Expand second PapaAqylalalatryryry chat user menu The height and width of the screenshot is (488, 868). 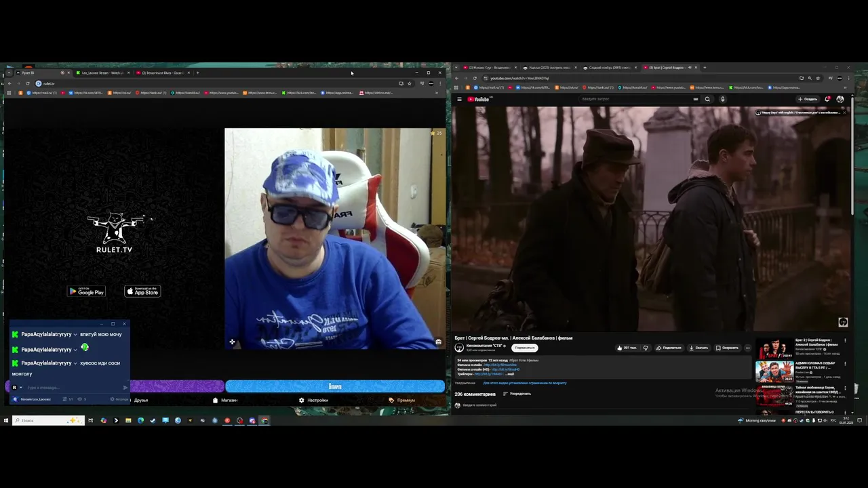[x=75, y=350]
